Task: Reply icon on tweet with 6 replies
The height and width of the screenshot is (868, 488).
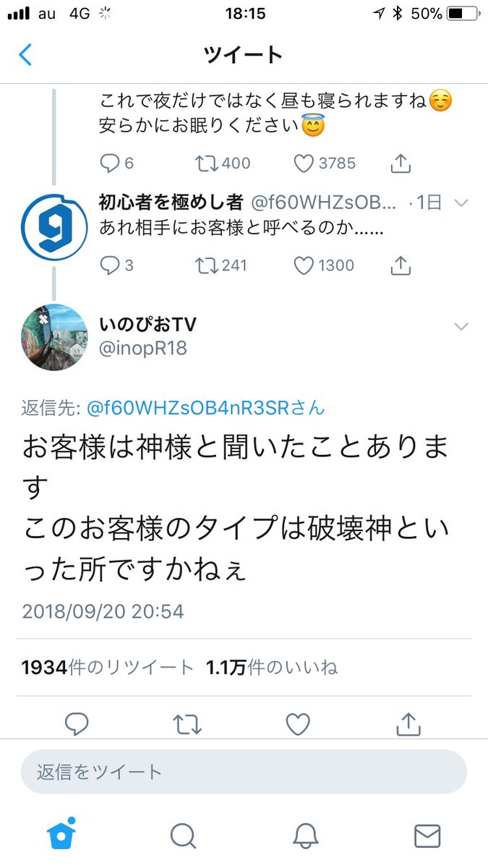Action: pyautogui.click(x=109, y=163)
